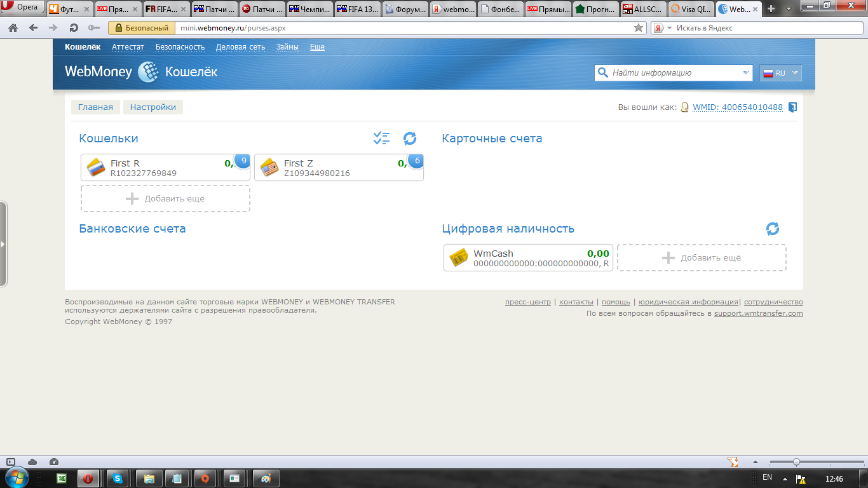868x488 pixels.
Task: Click the WmCash yellow ticket icon
Action: (459, 257)
